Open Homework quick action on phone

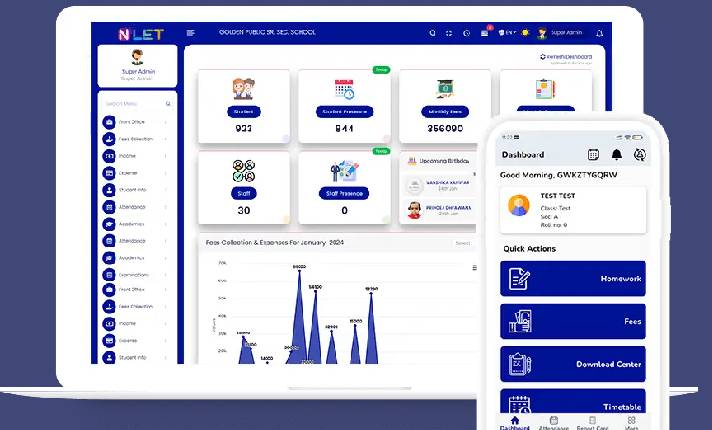point(573,278)
